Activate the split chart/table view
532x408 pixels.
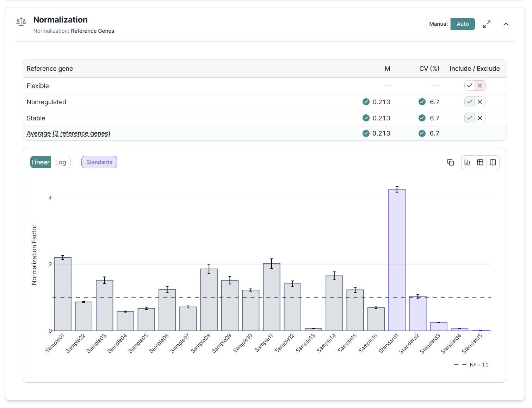point(493,162)
